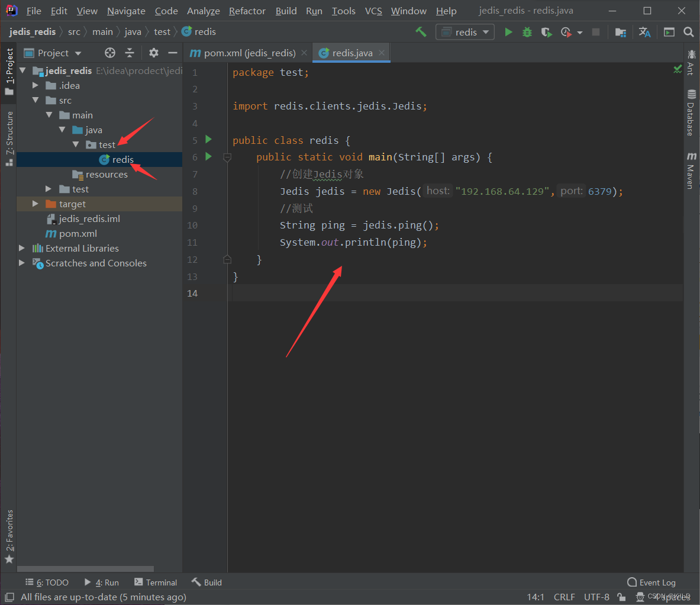Start debugging with the bug icon
This screenshot has width=700, height=605.
pos(527,32)
